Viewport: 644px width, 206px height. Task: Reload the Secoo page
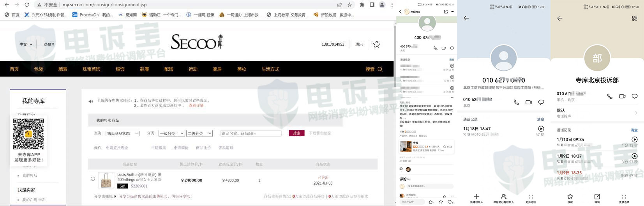coord(26,5)
